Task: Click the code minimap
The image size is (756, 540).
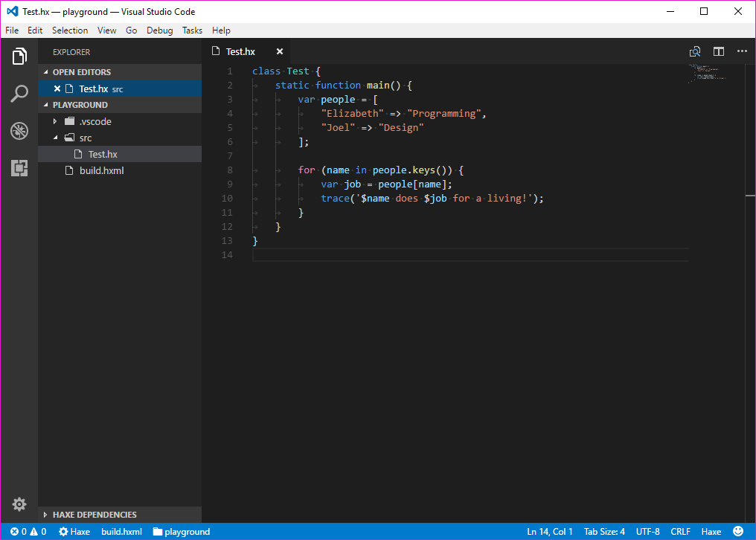Action: pyautogui.click(x=707, y=72)
